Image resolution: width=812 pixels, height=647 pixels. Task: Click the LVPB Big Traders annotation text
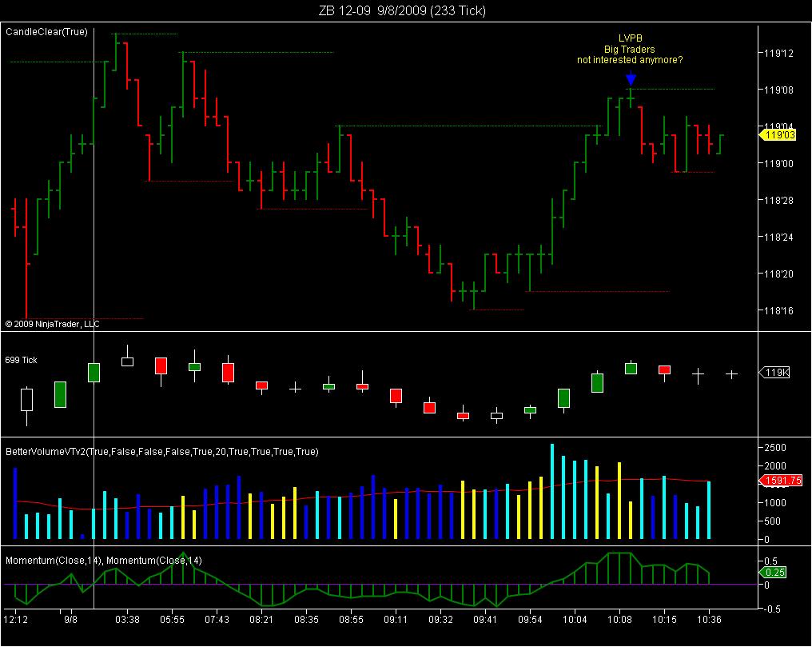tap(630, 50)
